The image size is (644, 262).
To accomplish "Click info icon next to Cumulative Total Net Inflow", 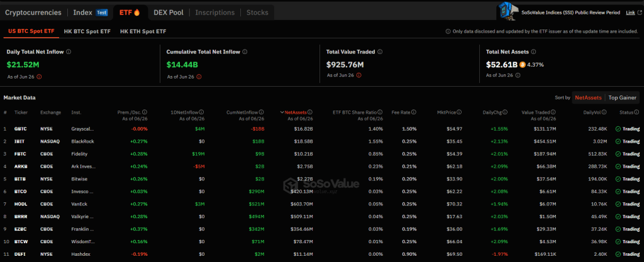I will click(245, 52).
